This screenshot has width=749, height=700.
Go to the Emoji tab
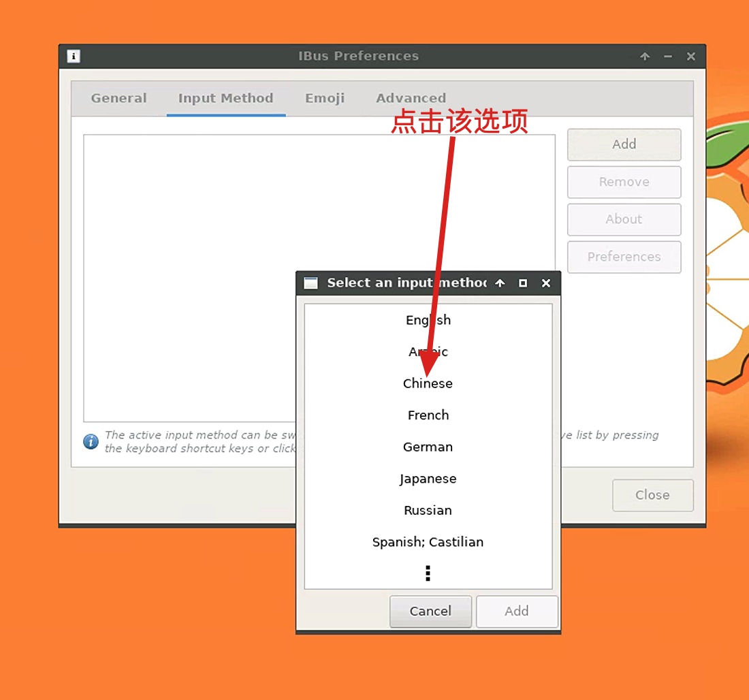point(325,98)
